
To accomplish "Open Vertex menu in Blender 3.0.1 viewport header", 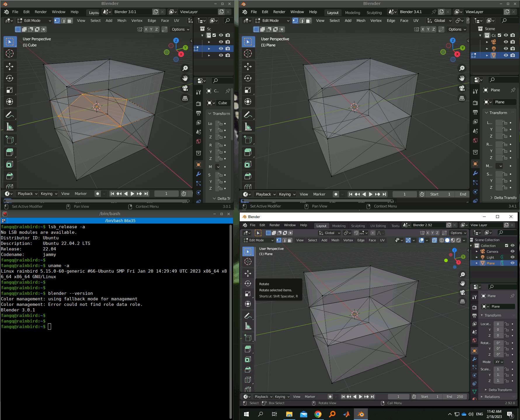I will tap(137, 20).
